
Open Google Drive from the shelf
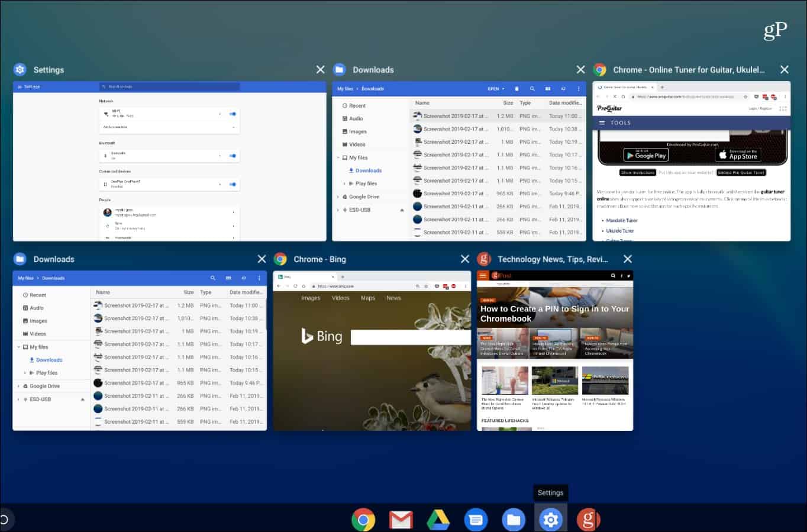pyautogui.click(x=438, y=520)
